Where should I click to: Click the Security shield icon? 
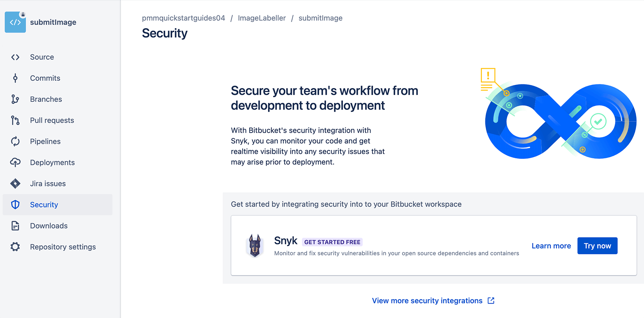15,205
